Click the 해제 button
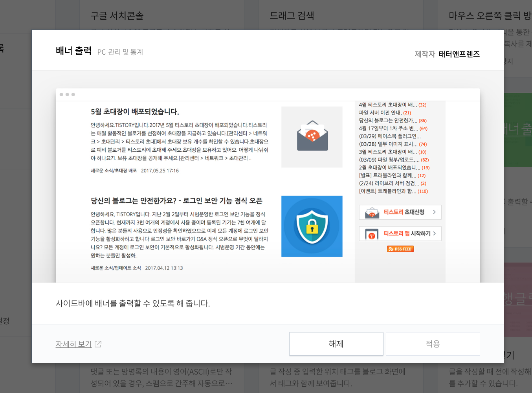This screenshot has width=532, height=393. click(x=336, y=344)
